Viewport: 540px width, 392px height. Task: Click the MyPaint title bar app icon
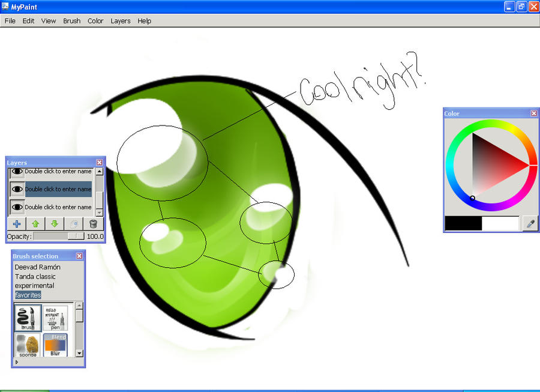coord(5,7)
